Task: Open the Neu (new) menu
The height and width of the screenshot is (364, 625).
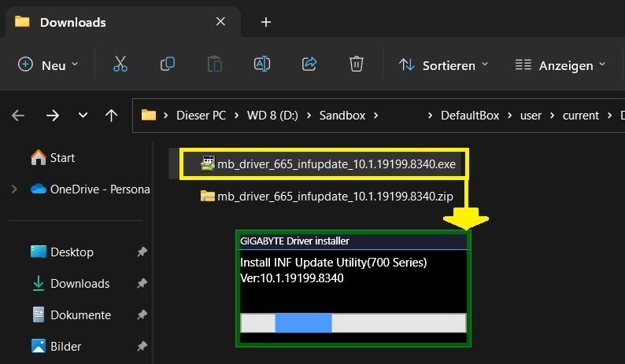Action: click(x=48, y=65)
